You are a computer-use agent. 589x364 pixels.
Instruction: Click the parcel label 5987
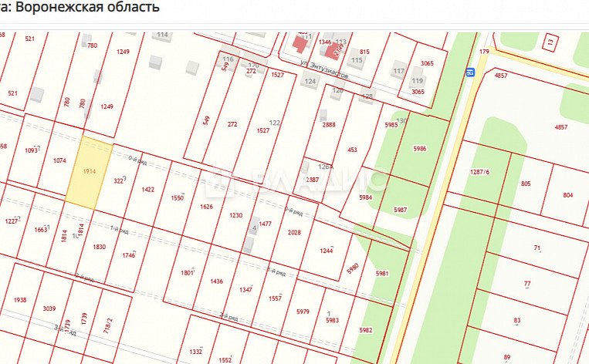(401, 210)
